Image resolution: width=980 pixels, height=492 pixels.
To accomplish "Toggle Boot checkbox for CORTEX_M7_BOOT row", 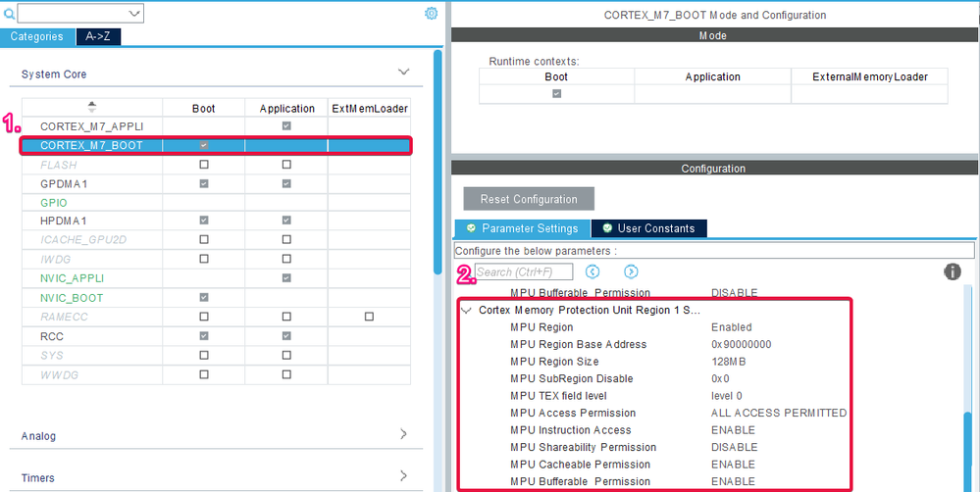I will [204, 145].
